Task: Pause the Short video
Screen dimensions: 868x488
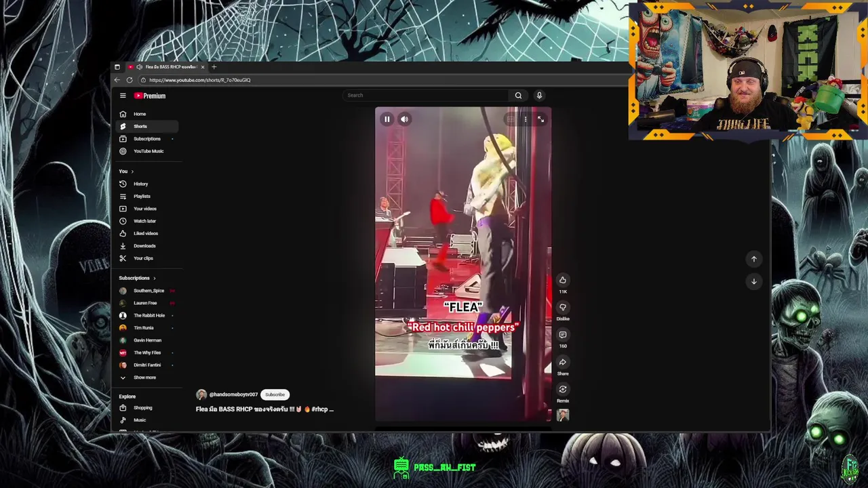Action: (387, 119)
